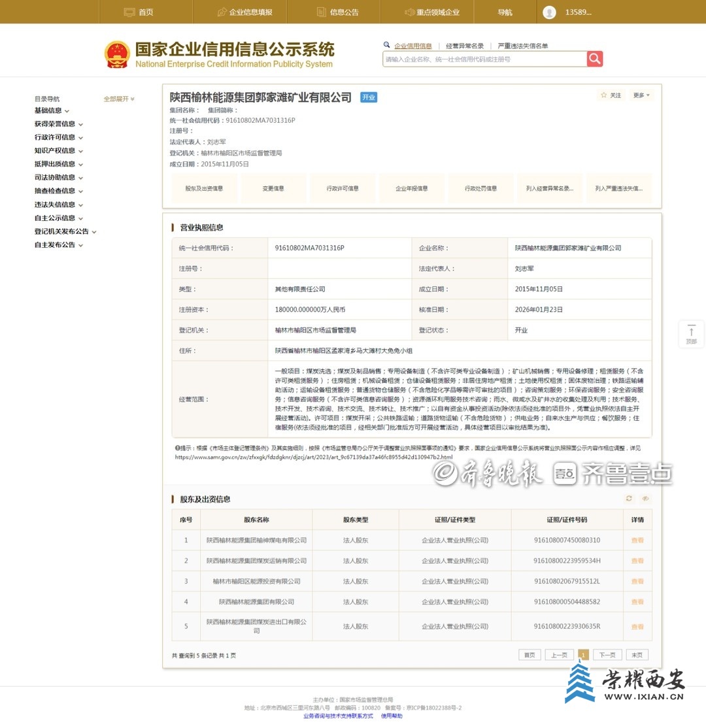Viewport: 706px width, 728px height.
Task: Expand 抽查检查信息 in the sidebar
Action: pyautogui.click(x=59, y=191)
